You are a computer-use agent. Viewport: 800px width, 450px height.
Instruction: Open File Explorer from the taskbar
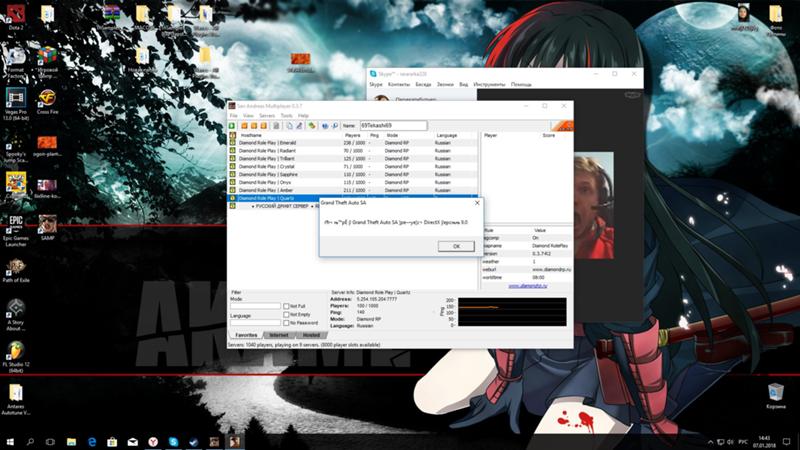coord(71,442)
